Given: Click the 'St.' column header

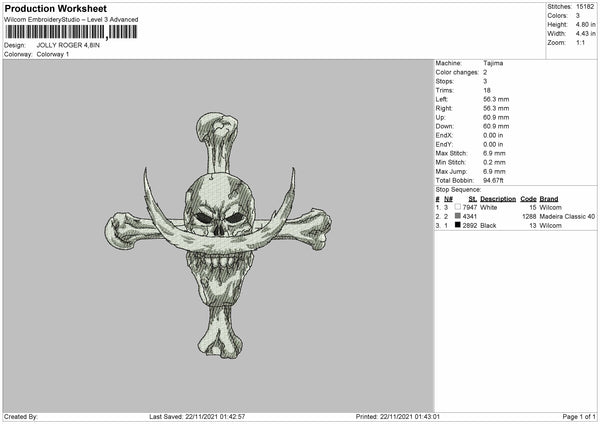Looking at the screenshot, I should (x=473, y=199).
